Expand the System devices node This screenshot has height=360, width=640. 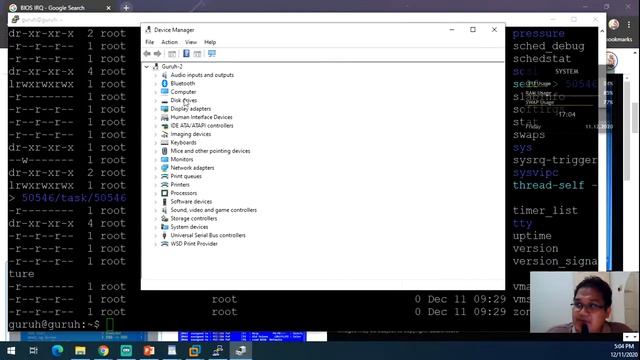(156, 227)
